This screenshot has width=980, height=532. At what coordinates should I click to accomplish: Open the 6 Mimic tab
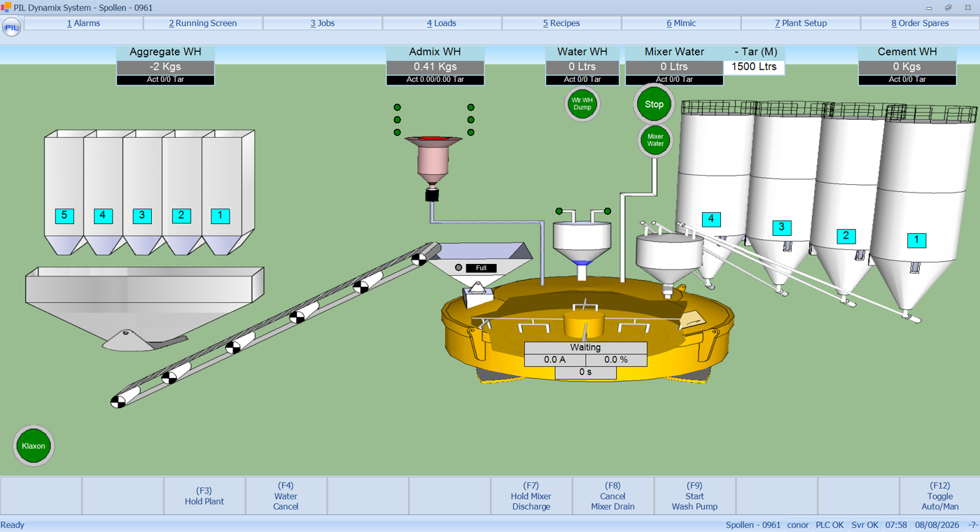coord(681,23)
